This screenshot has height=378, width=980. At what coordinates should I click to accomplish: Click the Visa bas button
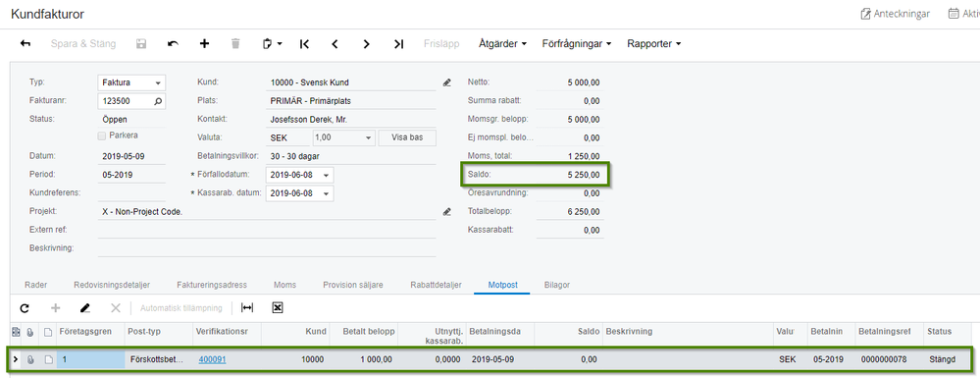tap(407, 137)
